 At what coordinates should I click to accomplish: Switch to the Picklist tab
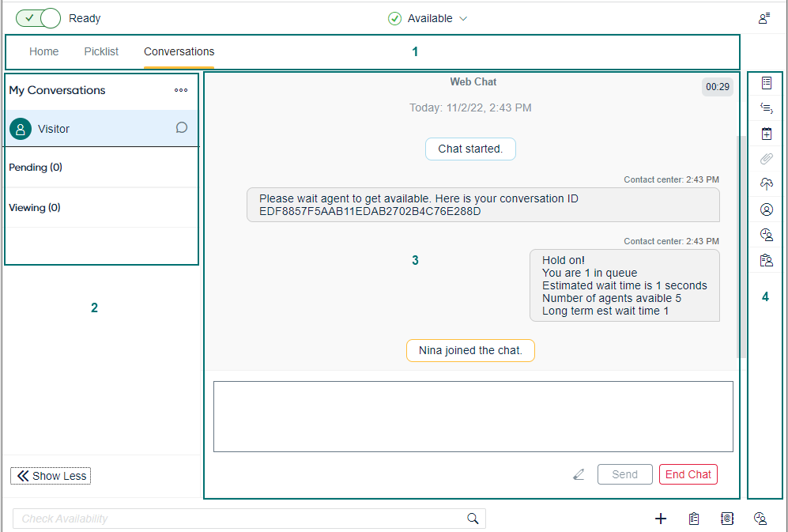click(x=101, y=51)
